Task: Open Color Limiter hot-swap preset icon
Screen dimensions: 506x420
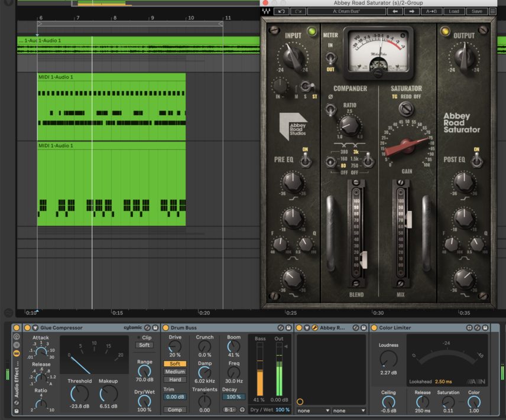Action: [x=477, y=328]
